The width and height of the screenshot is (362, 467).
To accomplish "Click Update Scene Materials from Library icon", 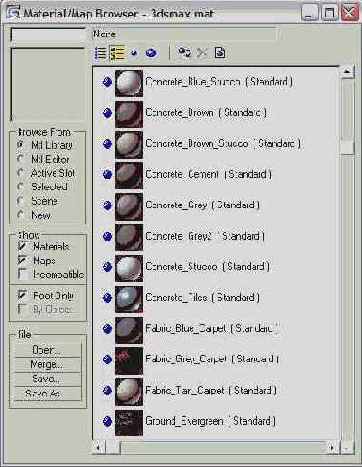I will tap(184, 53).
